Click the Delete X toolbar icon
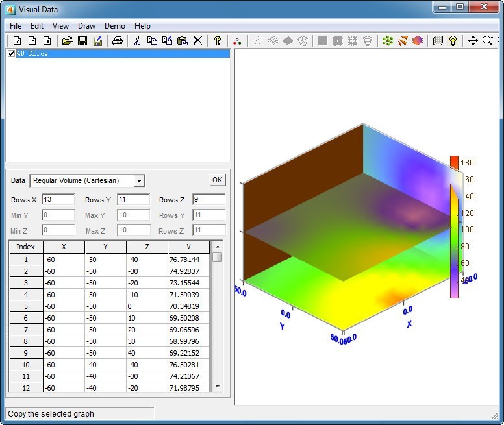504x425 pixels. [197, 41]
